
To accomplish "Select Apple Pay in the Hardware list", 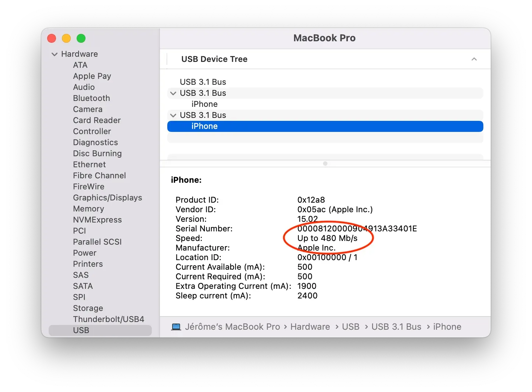I will (92, 76).
